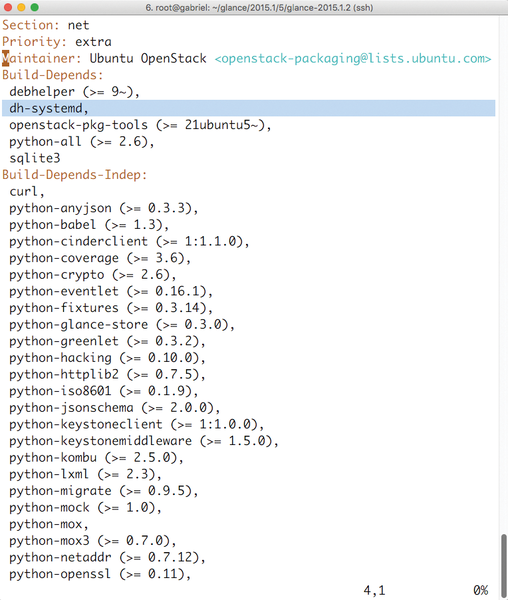This screenshot has width=508, height=600.
Task: Click on python-keystonemiddleware dependency line
Action: [x=143, y=441]
